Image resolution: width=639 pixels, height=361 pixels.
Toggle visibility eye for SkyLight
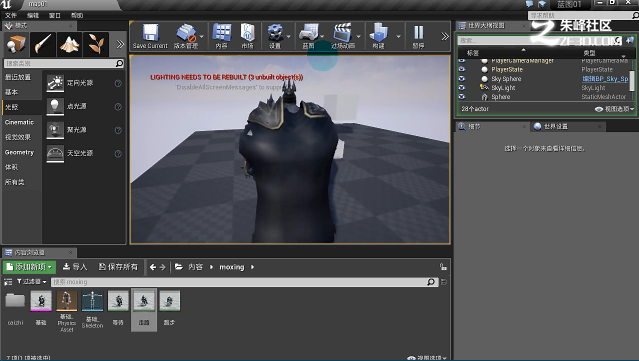tap(462, 87)
